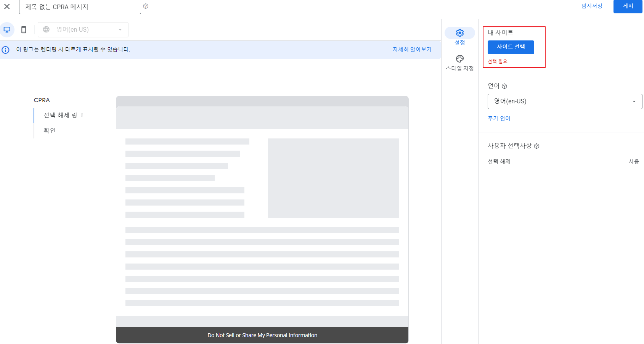The image size is (644, 344).
Task: Switch to desktop preview mode
Action: click(7, 29)
